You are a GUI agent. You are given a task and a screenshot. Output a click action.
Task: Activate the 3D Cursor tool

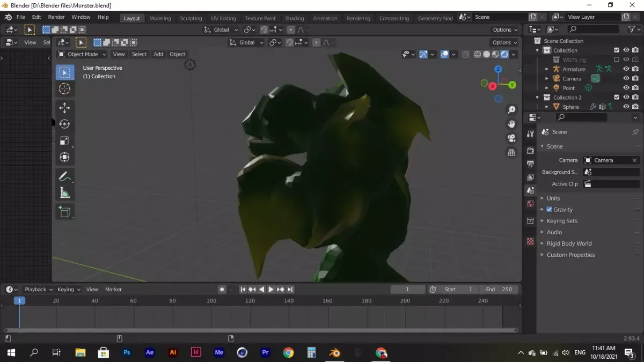click(65, 89)
